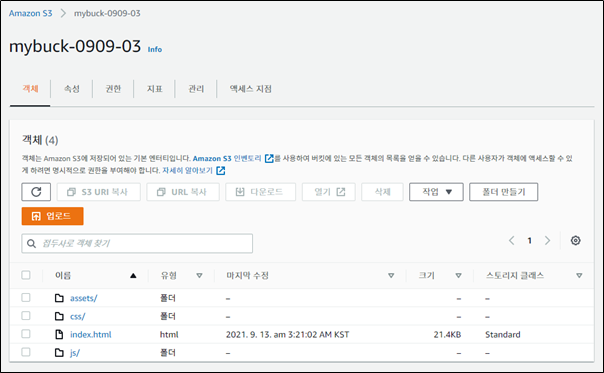Click the 다운로드 button
604x373 pixels.
pyautogui.click(x=260, y=192)
